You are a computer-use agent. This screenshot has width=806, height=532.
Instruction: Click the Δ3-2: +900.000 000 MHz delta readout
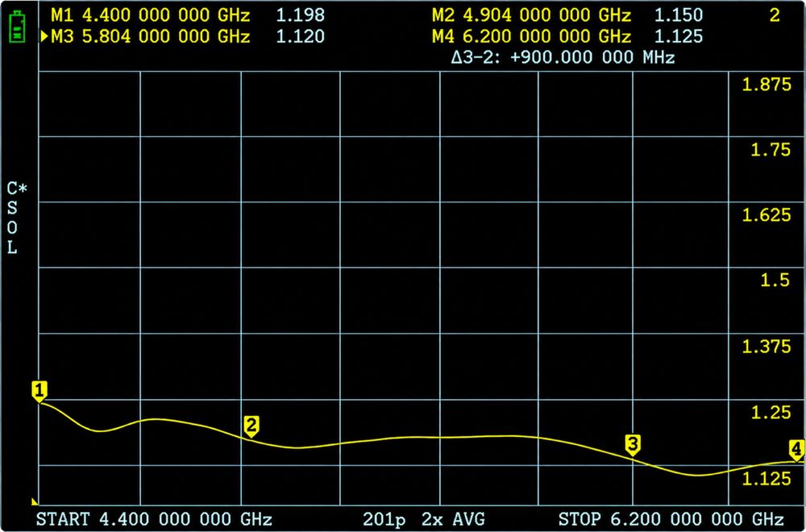563,57
